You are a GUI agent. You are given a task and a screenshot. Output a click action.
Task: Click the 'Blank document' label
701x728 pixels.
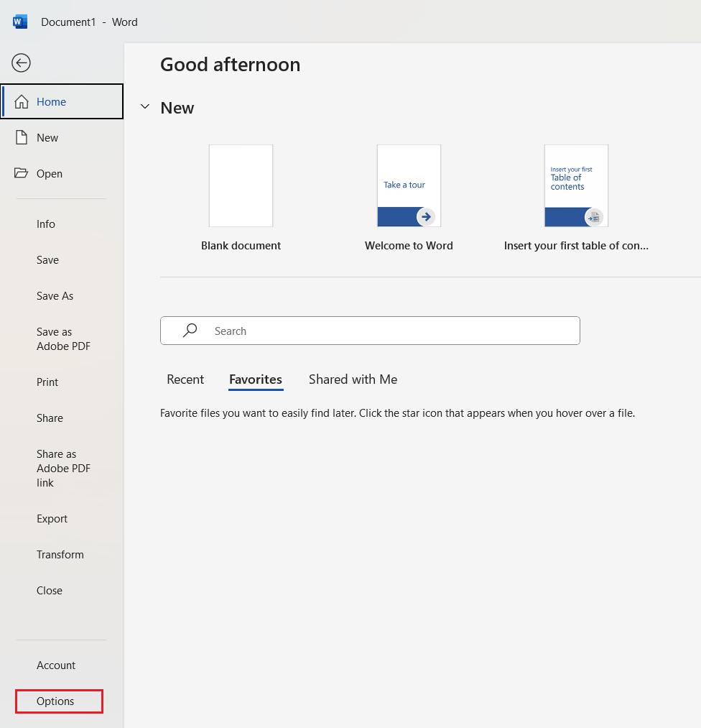pos(241,246)
